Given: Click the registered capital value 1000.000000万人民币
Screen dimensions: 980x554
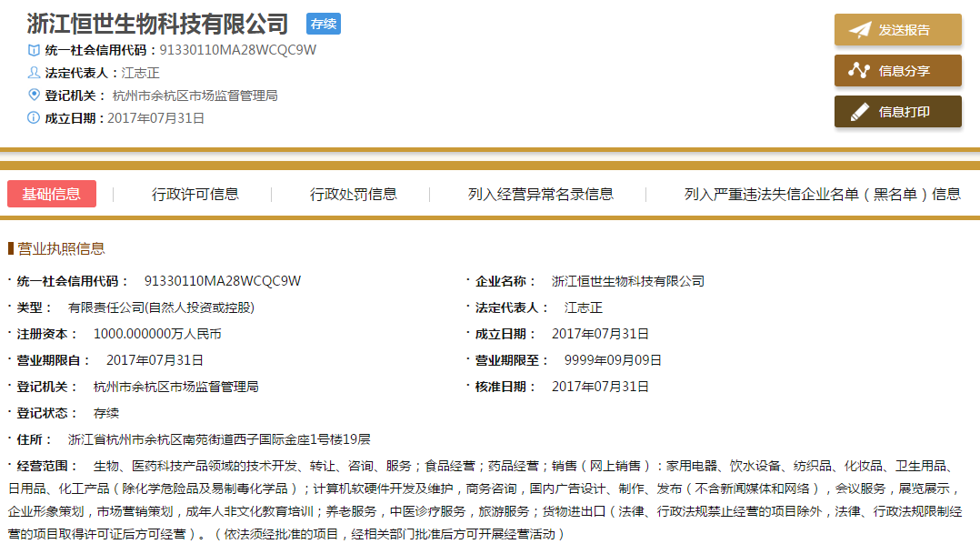Looking at the screenshot, I should [157, 334].
